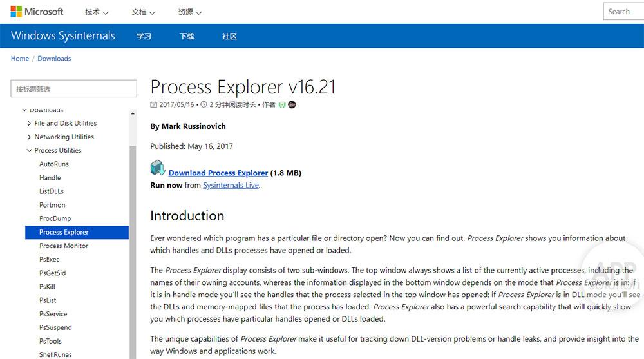Click the dark round author avatar

292,104
